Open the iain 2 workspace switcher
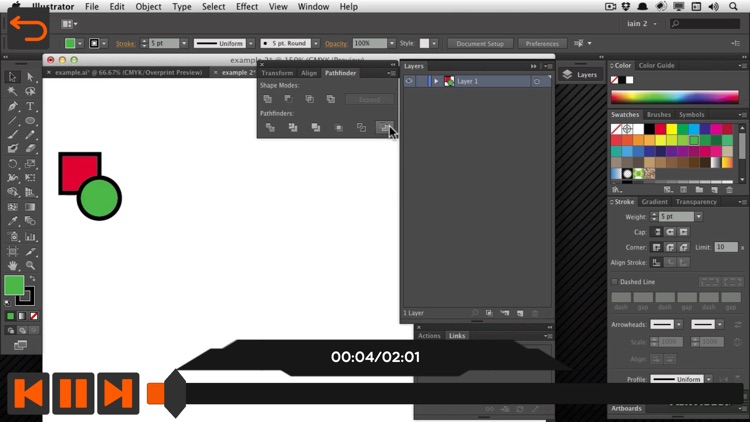The height and width of the screenshot is (422, 750). point(641,23)
